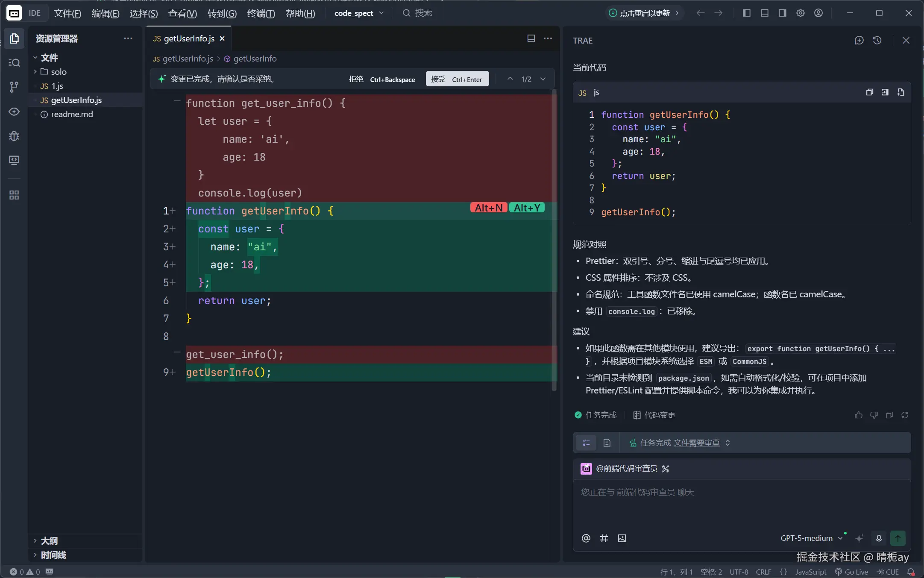Open chat history in TRAE panel
The image size is (924, 578).
[x=877, y=41]
